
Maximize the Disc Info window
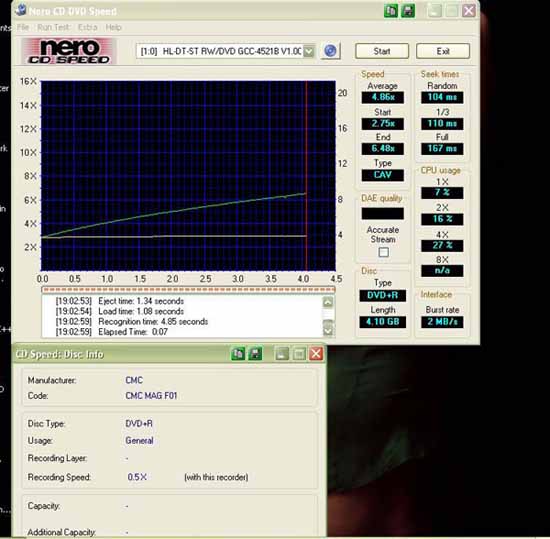[x=299, y=353]
